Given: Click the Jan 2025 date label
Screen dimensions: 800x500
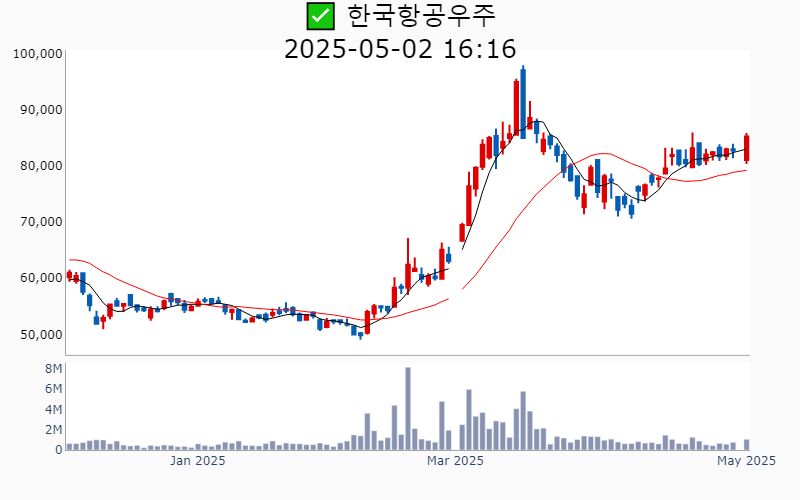Looking at the screenshot, I should click(x=197, y=461).
